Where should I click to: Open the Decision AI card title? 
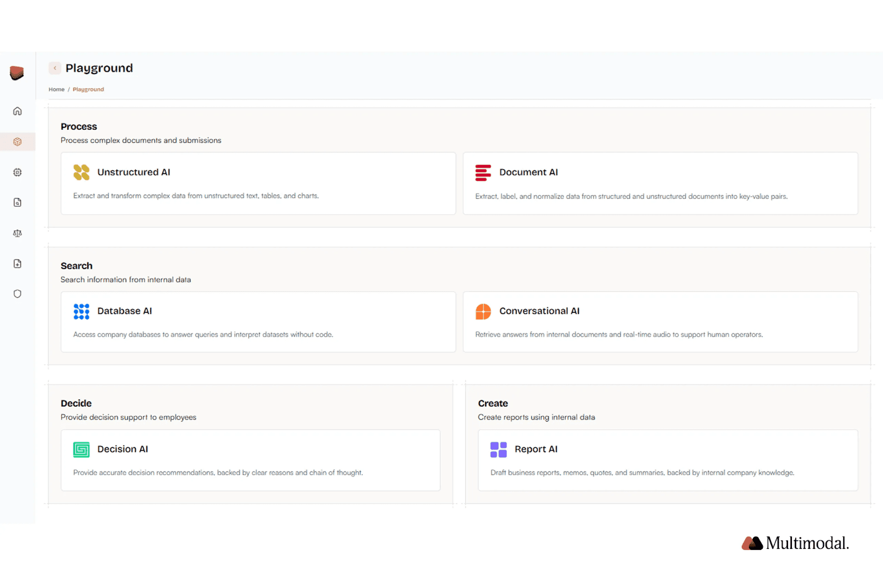pyautogui.click(x=123, y=449)
